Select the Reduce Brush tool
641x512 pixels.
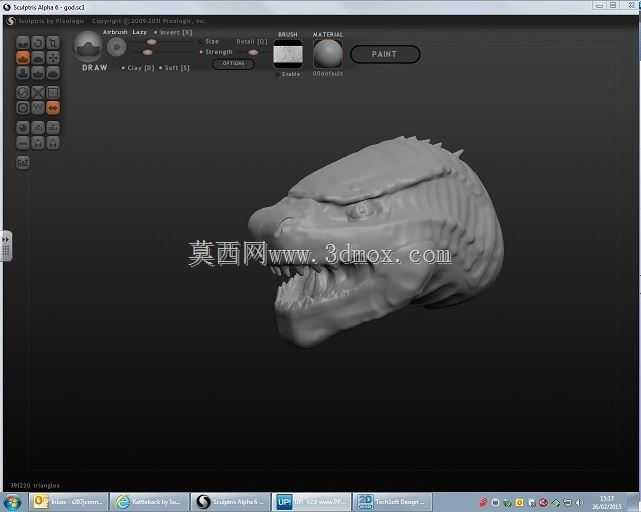coord(23,92)
